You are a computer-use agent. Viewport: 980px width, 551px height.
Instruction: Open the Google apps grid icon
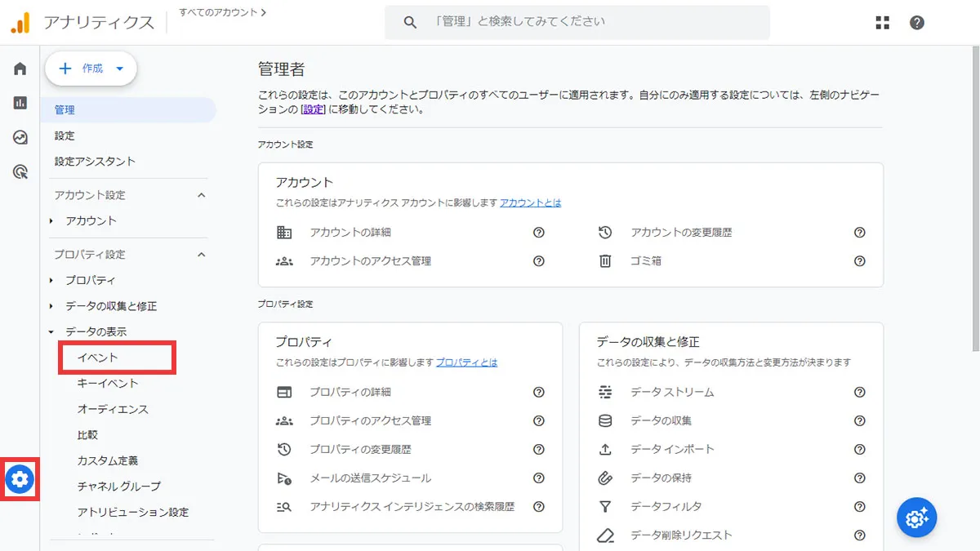point(882,22)
